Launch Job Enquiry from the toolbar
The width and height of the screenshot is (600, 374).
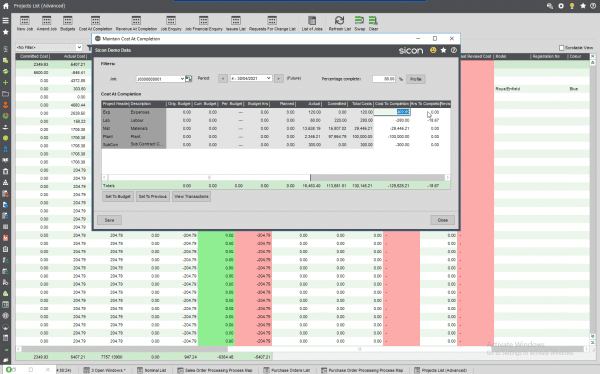[171, 23]
